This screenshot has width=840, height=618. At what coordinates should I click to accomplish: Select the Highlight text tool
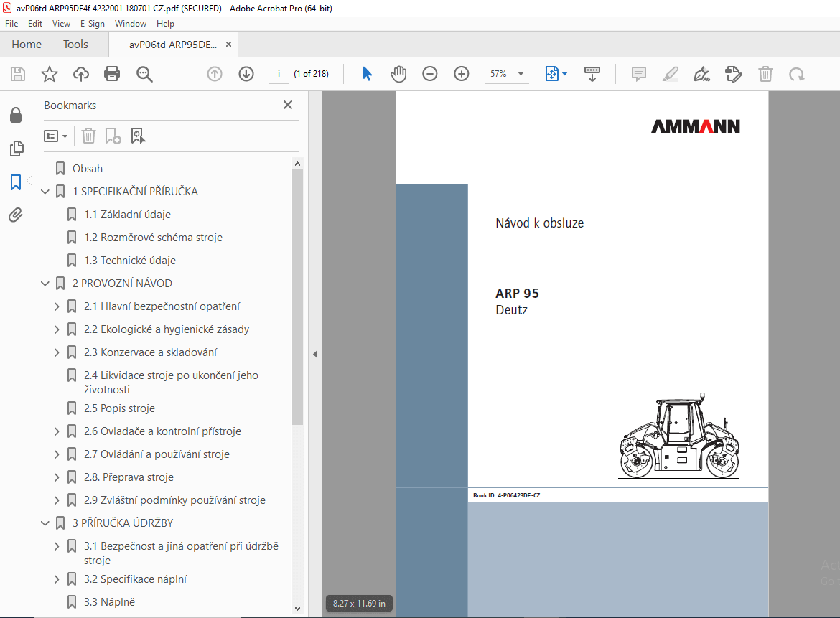point(670,73)
